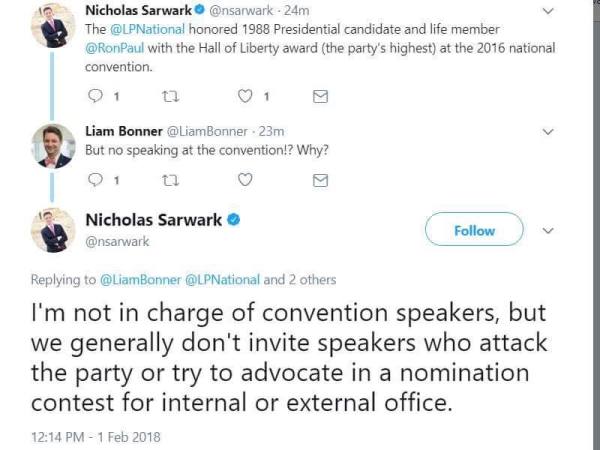Reply to Nicholas Sarwark's first tweet
The width and height of the screenshot is (600, 450).
coord(95,96)
